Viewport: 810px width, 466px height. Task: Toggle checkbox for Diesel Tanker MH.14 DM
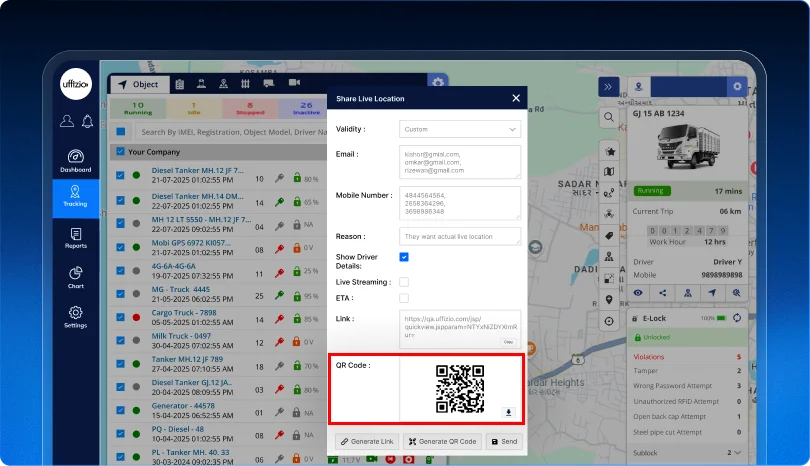coord(120,200)
